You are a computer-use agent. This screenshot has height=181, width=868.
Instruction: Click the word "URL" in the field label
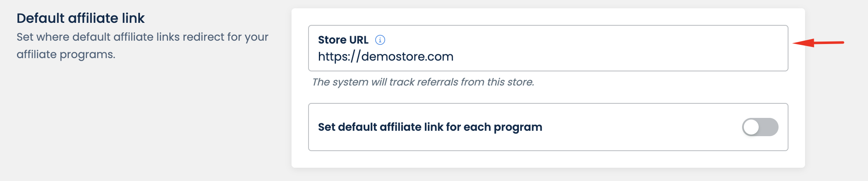coord(359,40)
